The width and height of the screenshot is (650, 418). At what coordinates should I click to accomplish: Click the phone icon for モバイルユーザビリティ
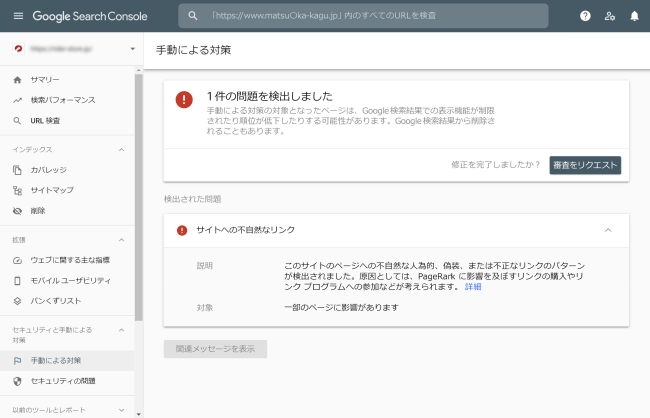pos(17,281)
